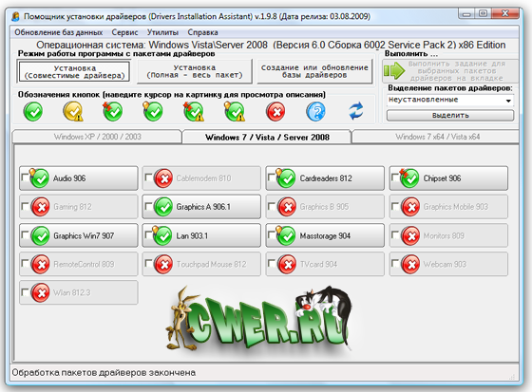Click the blue refresh arrows icon
Screen dimensions: 532x392
click(x=356, y=111)
